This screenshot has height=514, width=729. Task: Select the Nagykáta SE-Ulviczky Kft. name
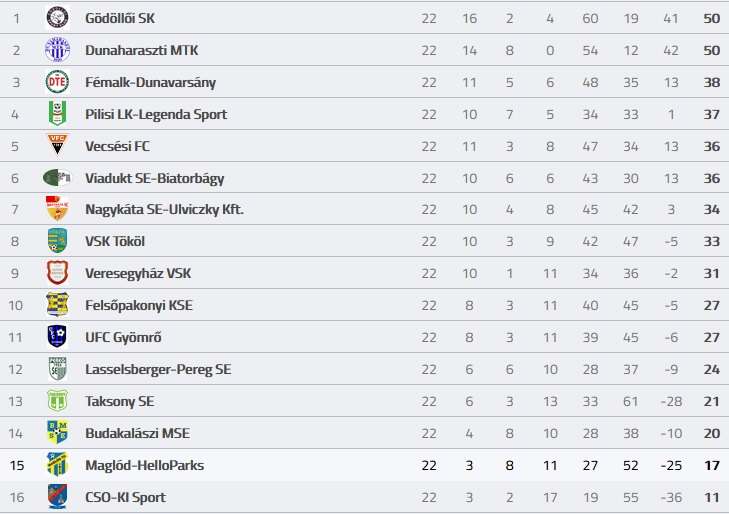tap(164, 210)
